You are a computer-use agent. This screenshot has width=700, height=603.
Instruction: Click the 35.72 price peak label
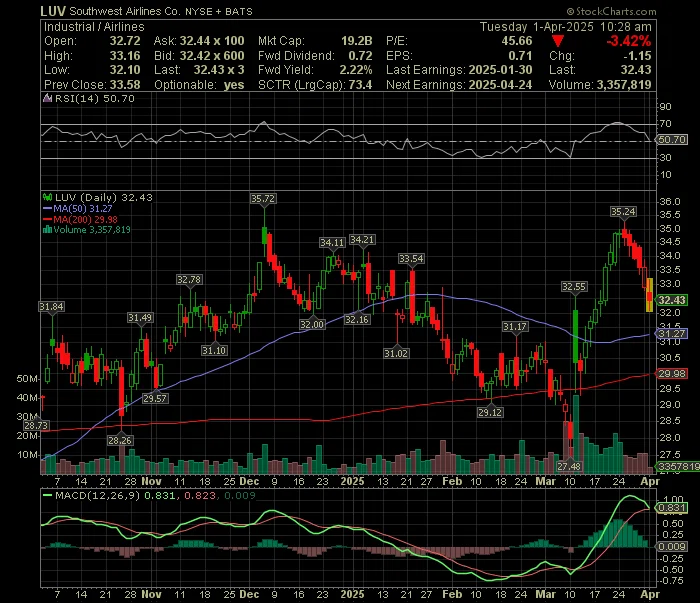(263, 199)
